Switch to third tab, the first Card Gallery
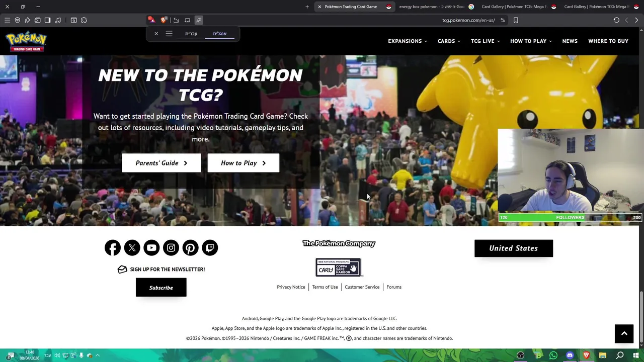The width and height of the screenshot is (644, 362). tap(518, 7)
